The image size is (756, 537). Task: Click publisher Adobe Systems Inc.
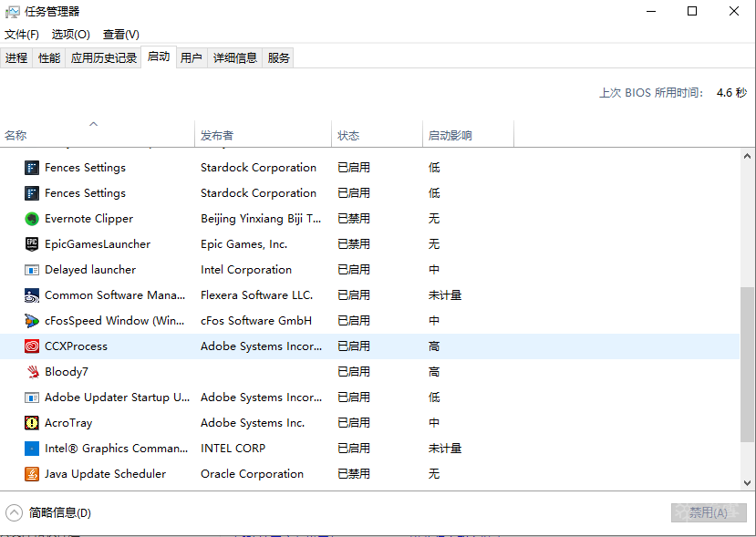click(x=253, y=423)
